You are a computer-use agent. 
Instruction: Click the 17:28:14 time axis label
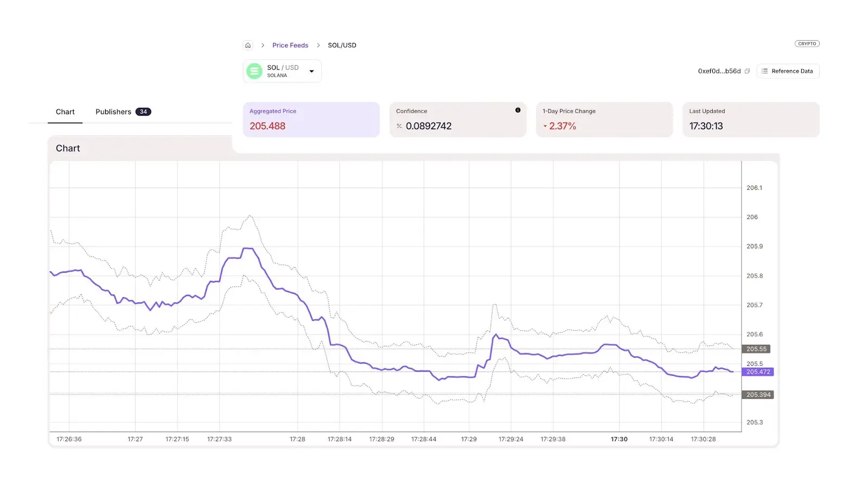tap(340, 439)
